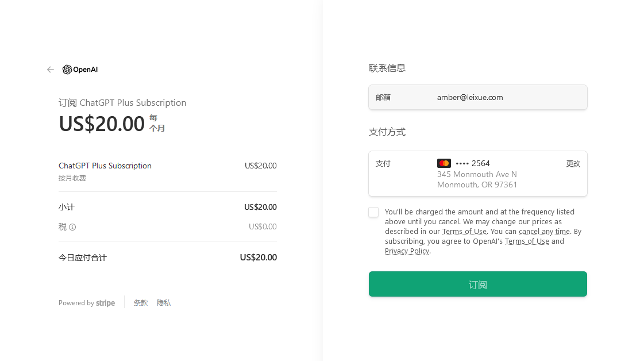Click the 按月收费 line item label
Viewport: 644px width, 361px height.
[72, 178]
